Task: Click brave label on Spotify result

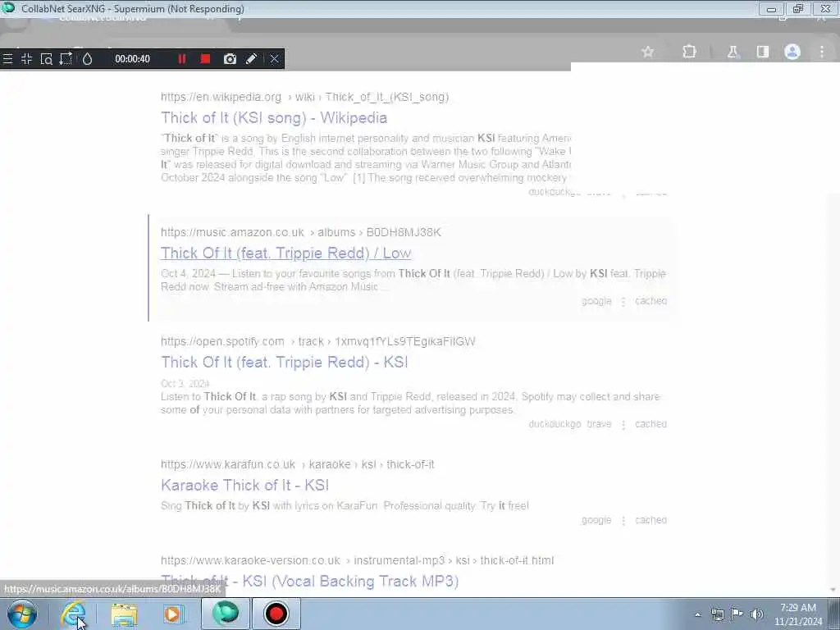Action: [x=599, y=424]
